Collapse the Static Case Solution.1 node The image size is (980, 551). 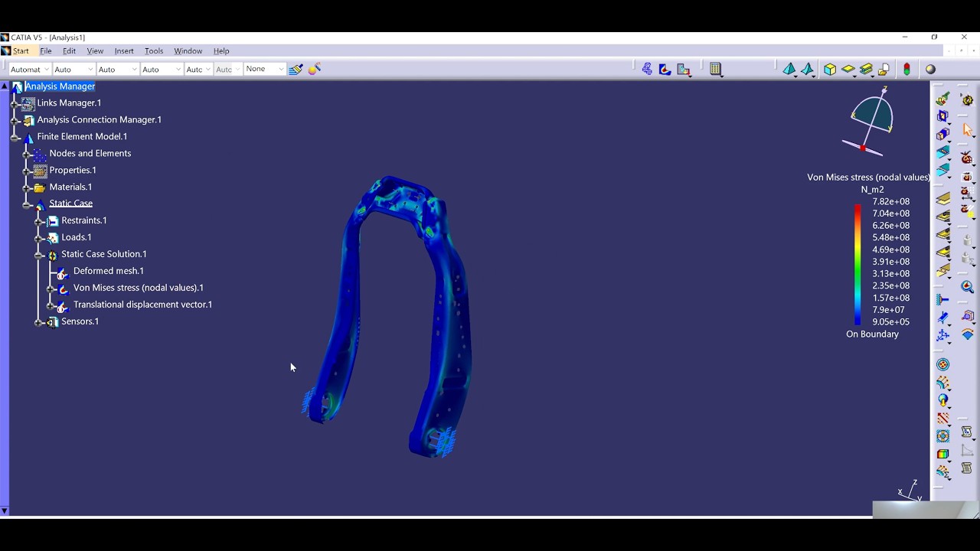pyautogui.click(x=39, y=254)
